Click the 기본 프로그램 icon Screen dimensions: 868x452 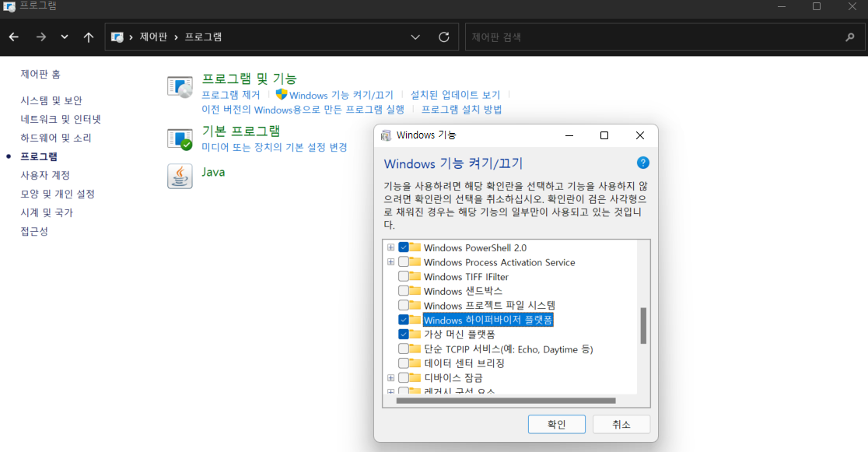pos(180,139)
